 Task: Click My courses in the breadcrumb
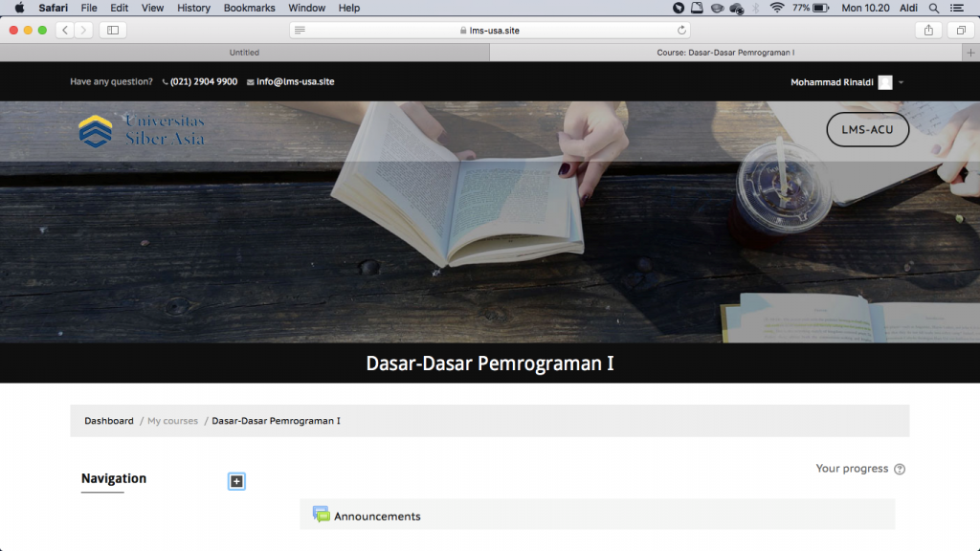[x=172, y=421]
